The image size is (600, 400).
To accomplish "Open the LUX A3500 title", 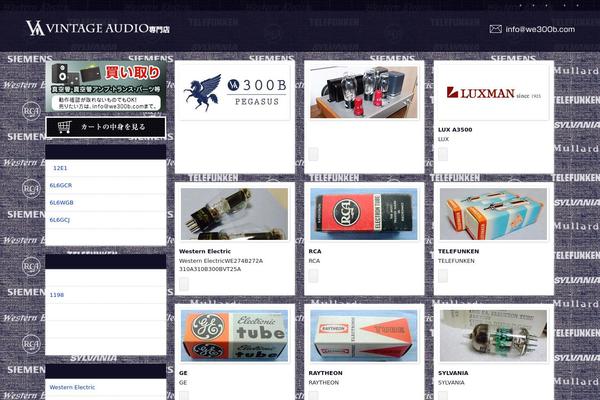I will pos(455,130).
